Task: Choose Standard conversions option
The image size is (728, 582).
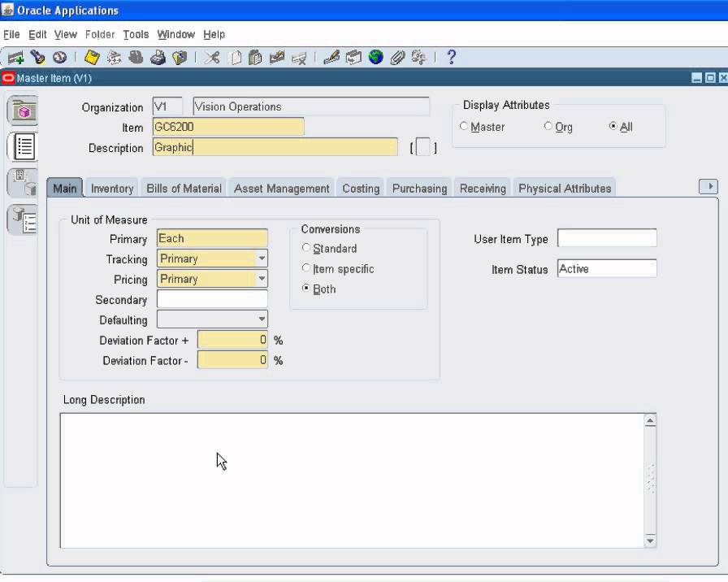Action: [x=305, y=248]
